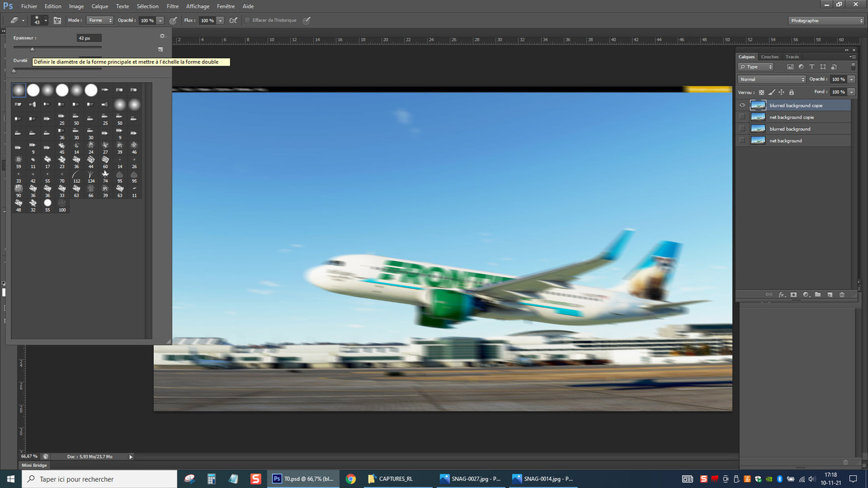868x488 pixels.
Task: Create new adjustment layer icon
Action: pos(806,295)
